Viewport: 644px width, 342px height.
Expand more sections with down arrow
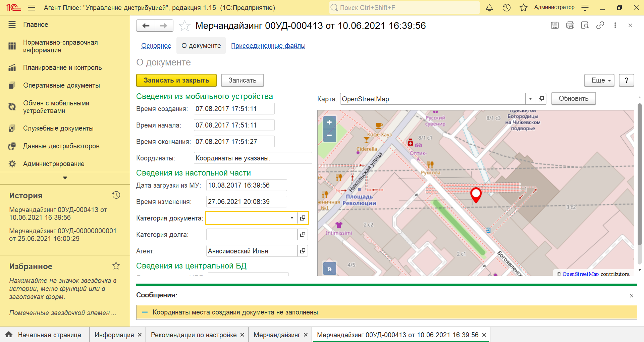point(65,178)
